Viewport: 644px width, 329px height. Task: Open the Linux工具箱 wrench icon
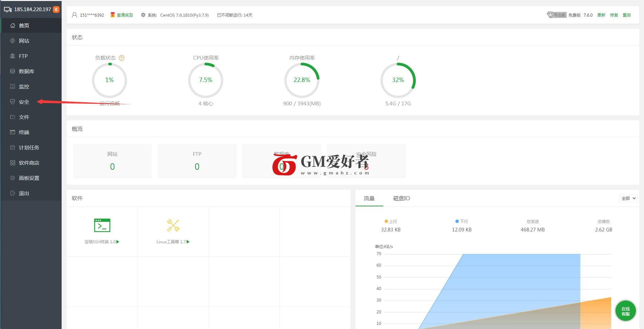173,225
